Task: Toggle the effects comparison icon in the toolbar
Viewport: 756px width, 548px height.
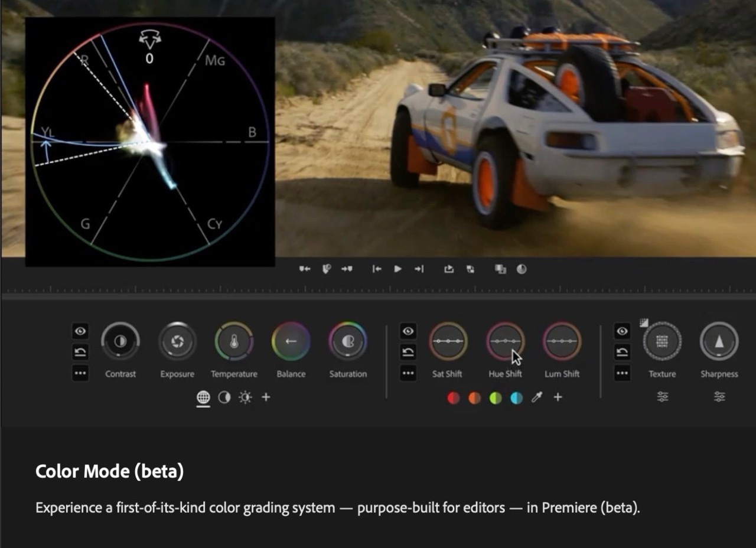Action: pyautogui.click(x=521, y=269)
